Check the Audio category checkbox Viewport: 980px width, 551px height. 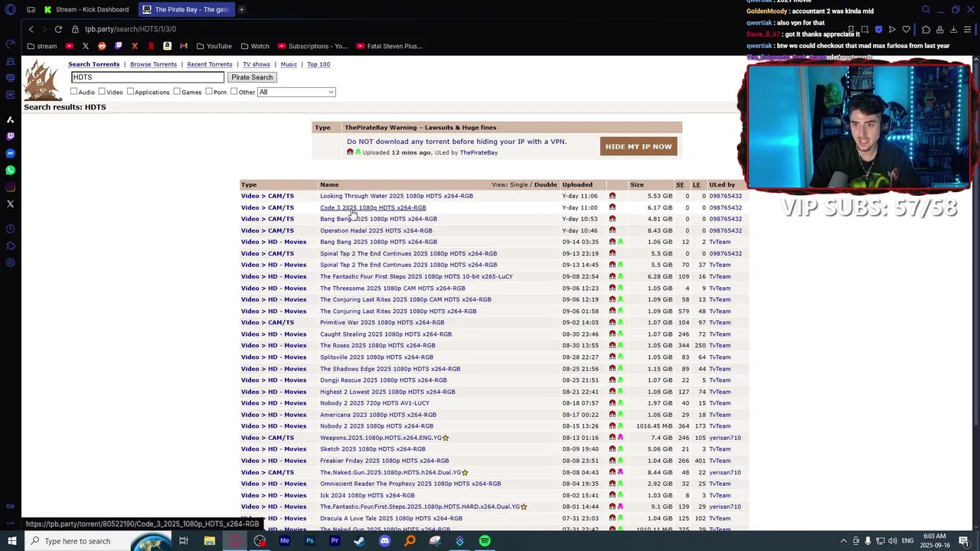(x=74, y=92)
